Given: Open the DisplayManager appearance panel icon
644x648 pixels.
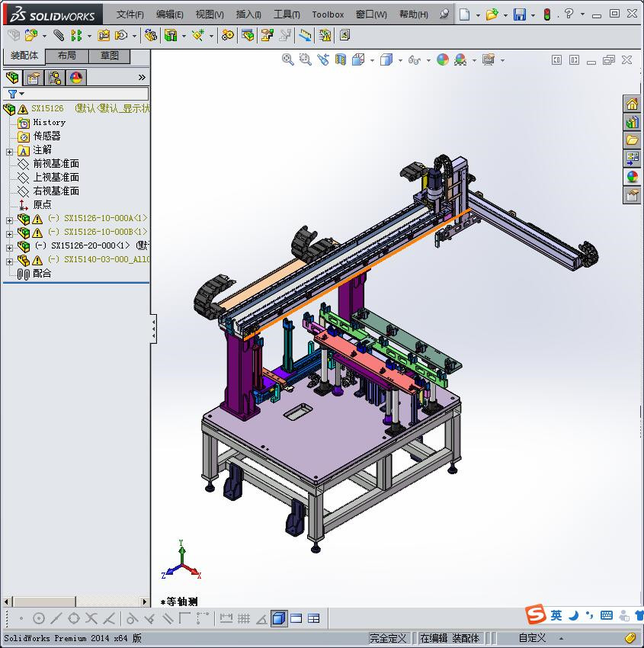Looking at the screenshot, I should [75, 77].
